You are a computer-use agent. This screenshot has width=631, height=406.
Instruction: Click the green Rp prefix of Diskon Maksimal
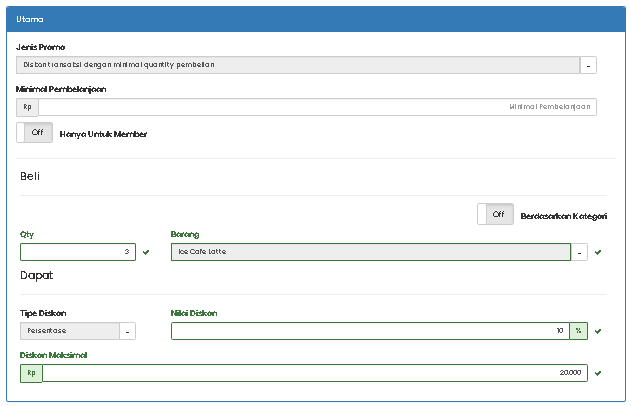pos(31,373)
